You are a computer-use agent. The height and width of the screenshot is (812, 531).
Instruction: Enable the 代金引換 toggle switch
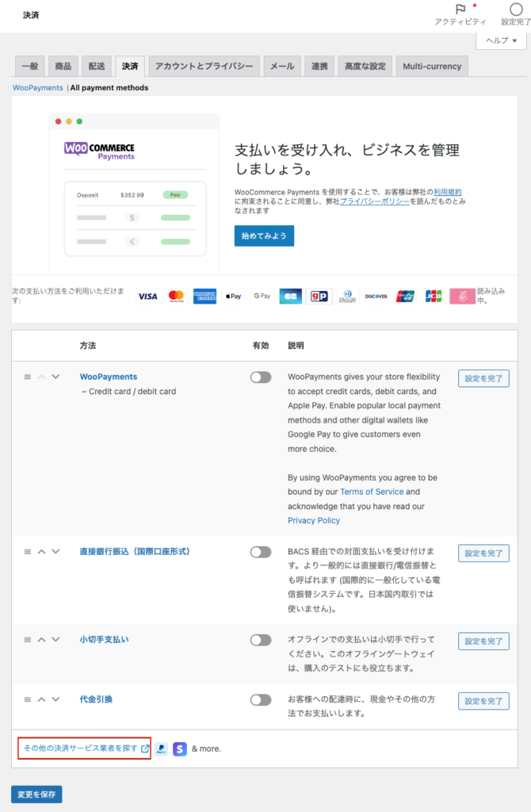[x=260, y=700]
